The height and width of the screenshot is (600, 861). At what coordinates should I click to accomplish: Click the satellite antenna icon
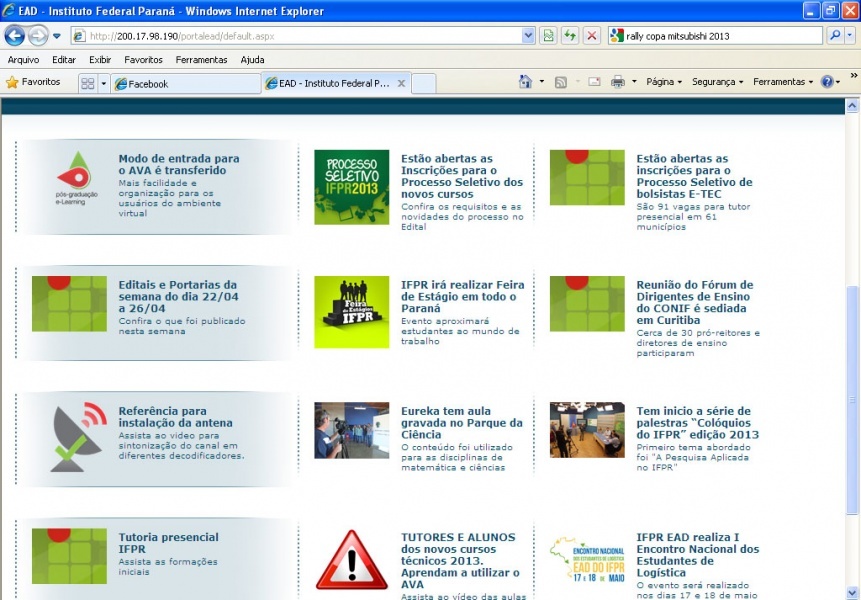coord(78,437)
